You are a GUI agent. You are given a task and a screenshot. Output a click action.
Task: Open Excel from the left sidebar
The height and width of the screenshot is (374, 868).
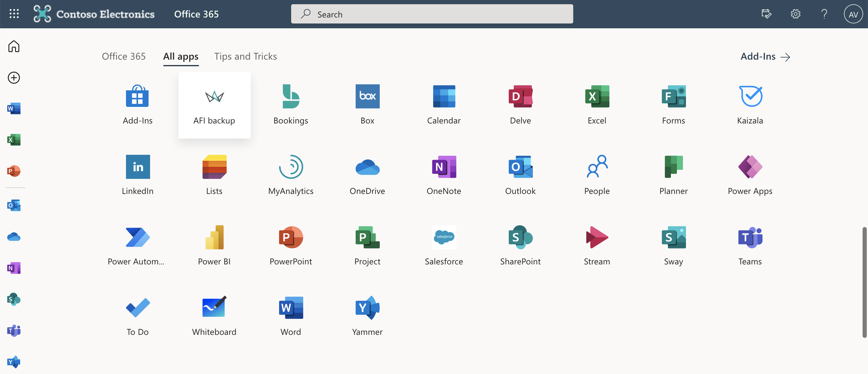(x=14, y=140)
